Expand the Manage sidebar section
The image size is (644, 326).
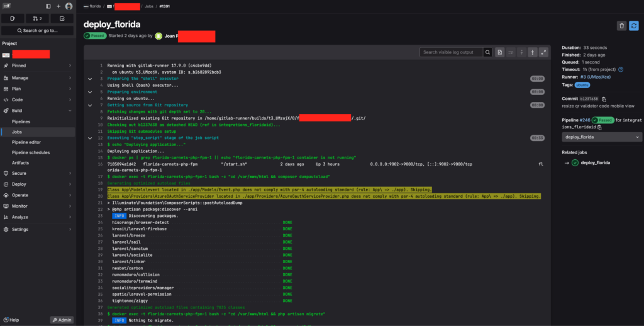click(x=37, y=77)
